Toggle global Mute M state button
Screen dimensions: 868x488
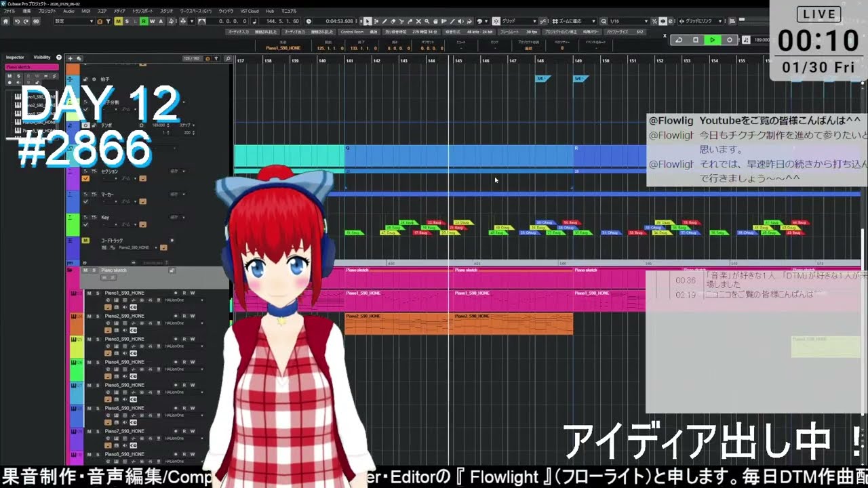click(118, 21)
